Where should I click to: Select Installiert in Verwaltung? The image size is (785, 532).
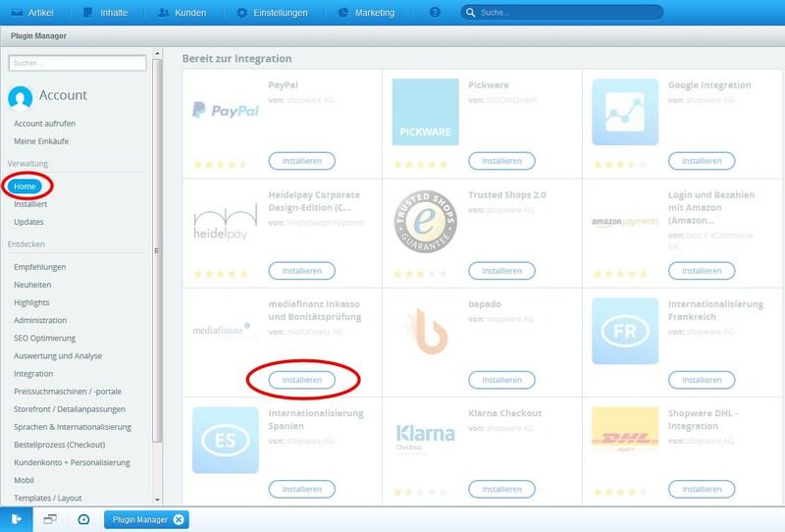[x=30, y=204]
